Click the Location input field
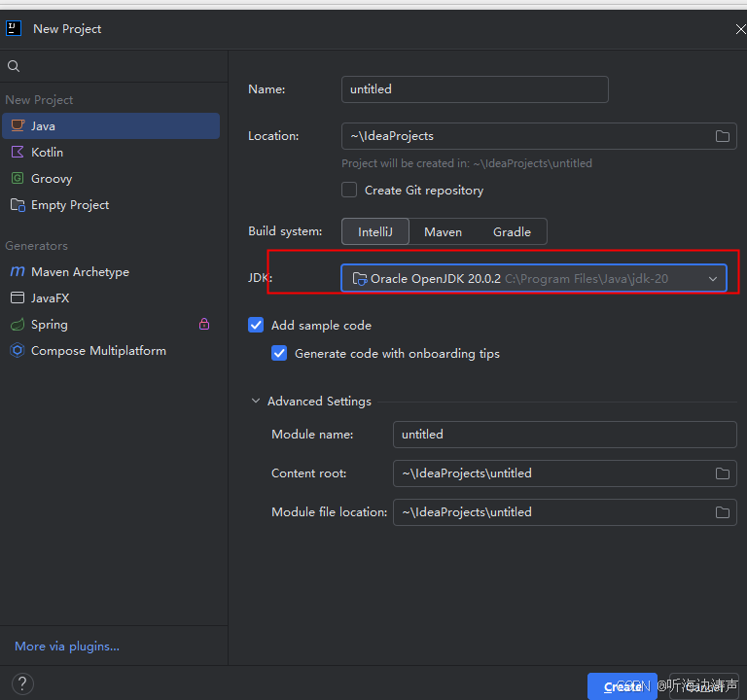 [539, 136]
